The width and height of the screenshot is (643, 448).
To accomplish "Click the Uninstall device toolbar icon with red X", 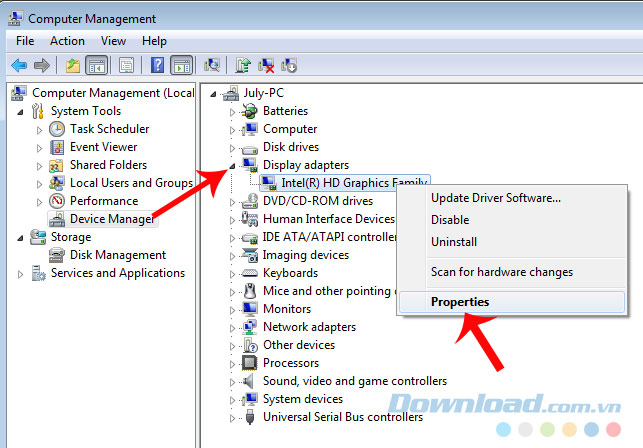I will [266, 65].
